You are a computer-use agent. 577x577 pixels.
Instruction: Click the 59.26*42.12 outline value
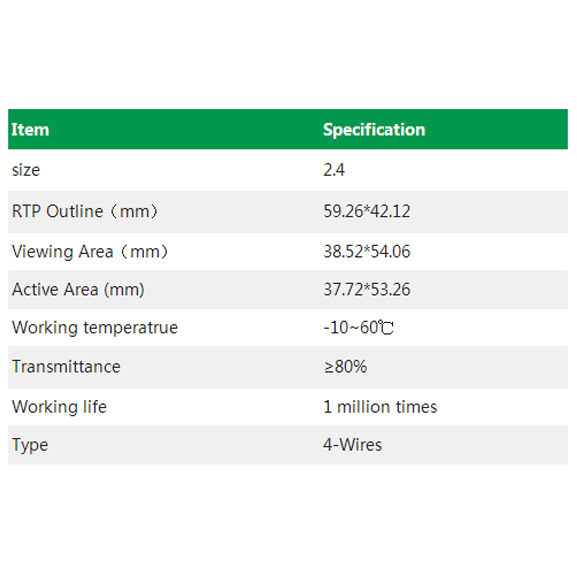367,211
